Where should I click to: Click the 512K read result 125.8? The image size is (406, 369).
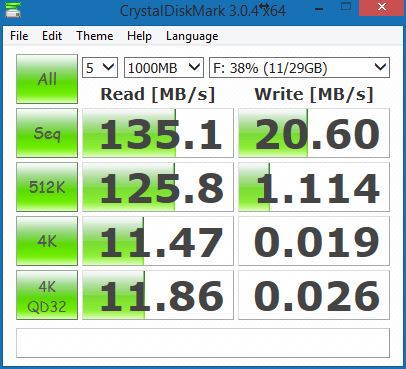point(158,187)
